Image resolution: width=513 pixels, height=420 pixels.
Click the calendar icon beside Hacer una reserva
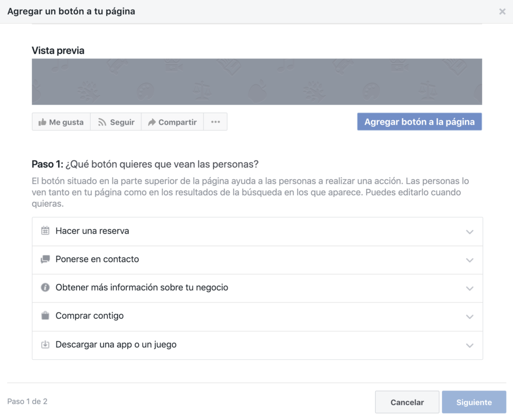pos(45,231)
